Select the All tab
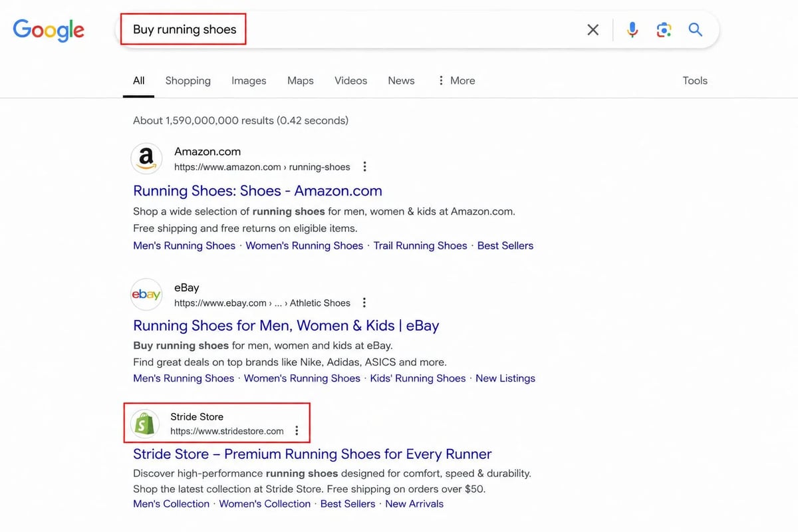The image size is (798, 532). (x=138, y=80)
